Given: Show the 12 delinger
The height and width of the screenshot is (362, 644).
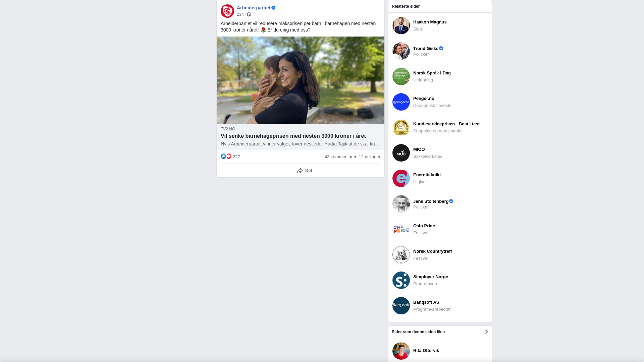Looking at the screenshot, I should pos(370,157).
